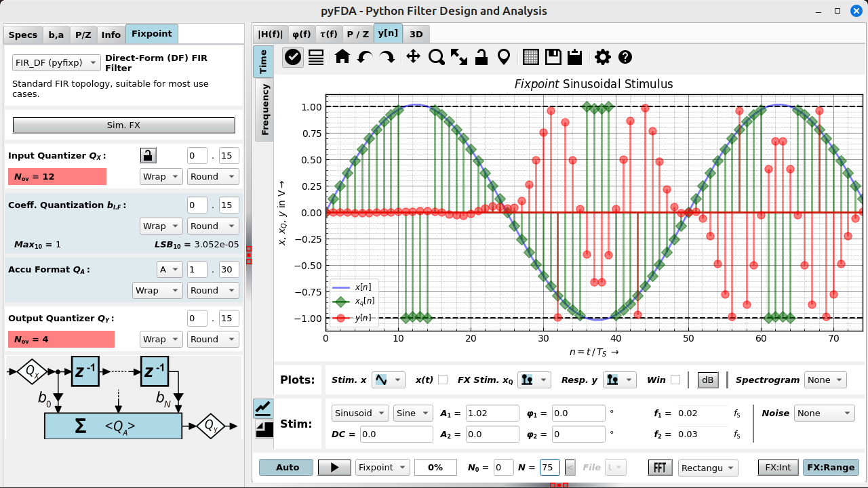Click the φ1 phase input field

(578, 413)
